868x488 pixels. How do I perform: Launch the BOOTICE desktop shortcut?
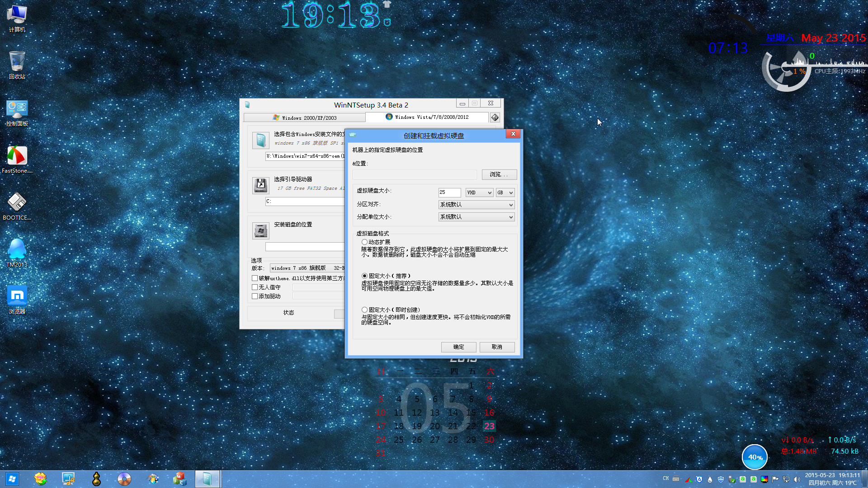point(17,206)
